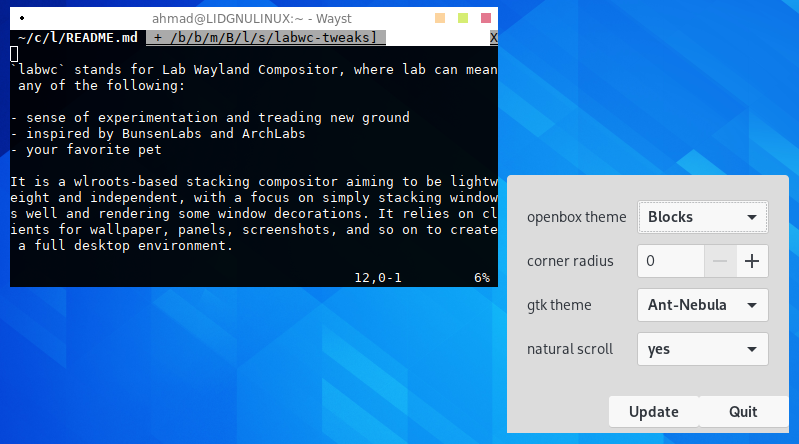Image resolution: width=799 pixels, height=444 pixels.
Task: Click the line starting 'It is a wlroots-based'
Action: 254,181
